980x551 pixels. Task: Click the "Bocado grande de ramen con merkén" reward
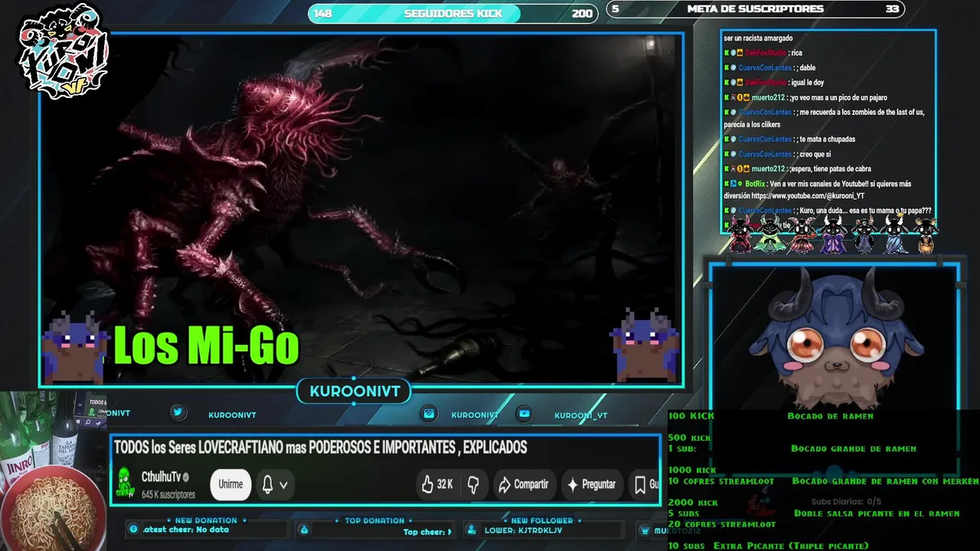pos(885,481)
